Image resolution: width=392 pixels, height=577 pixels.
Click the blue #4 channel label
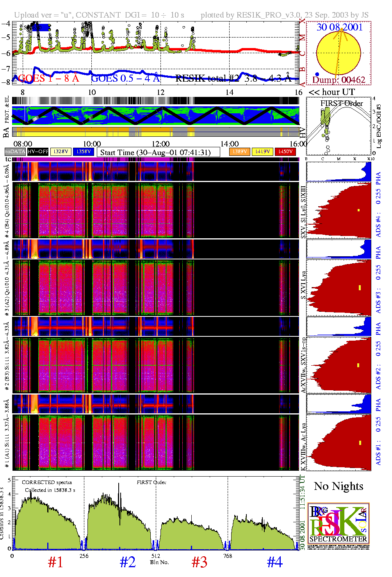(274, 562)
